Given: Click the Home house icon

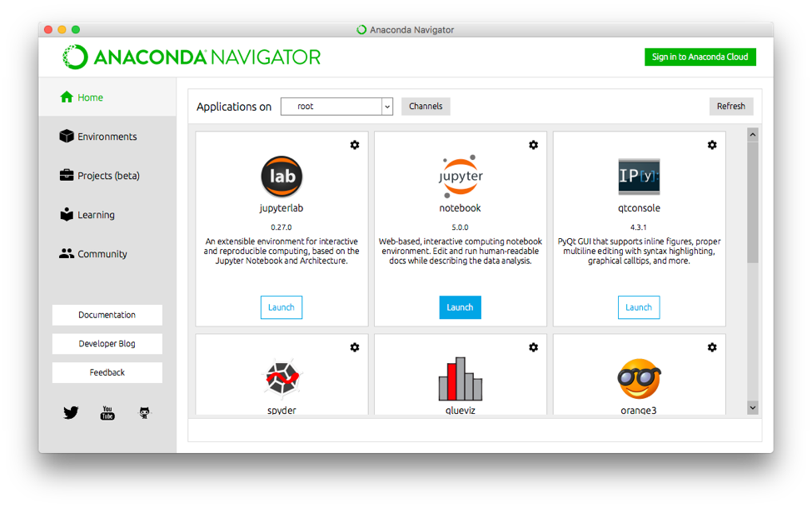Looking at the screenshot, I should (x=67, y=97).
